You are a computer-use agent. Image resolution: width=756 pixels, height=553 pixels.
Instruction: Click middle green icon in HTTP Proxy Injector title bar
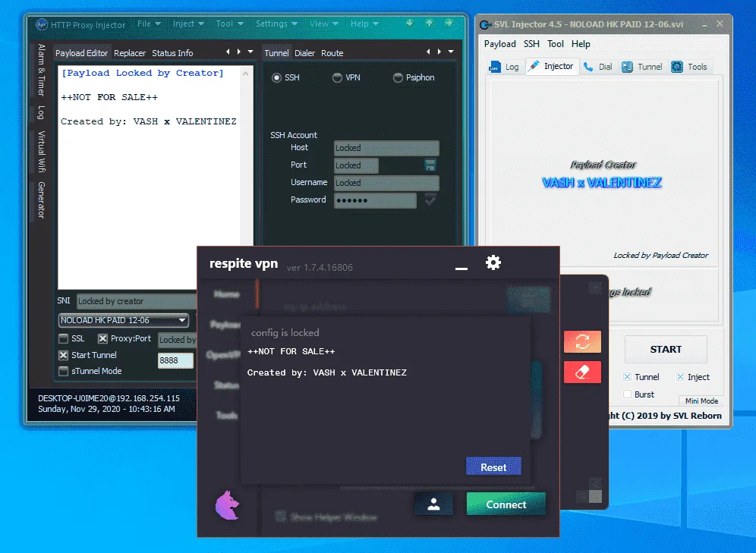[x=429, y=23]
